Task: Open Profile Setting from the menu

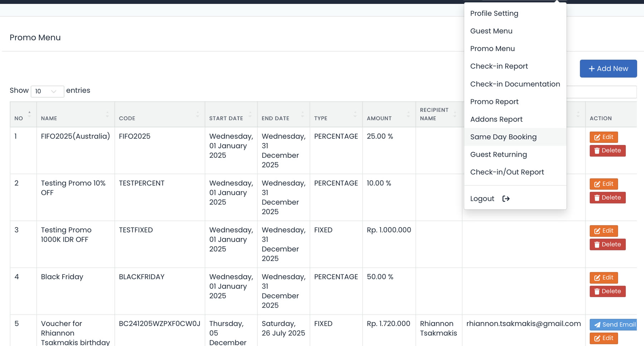Action: (515, 13)
